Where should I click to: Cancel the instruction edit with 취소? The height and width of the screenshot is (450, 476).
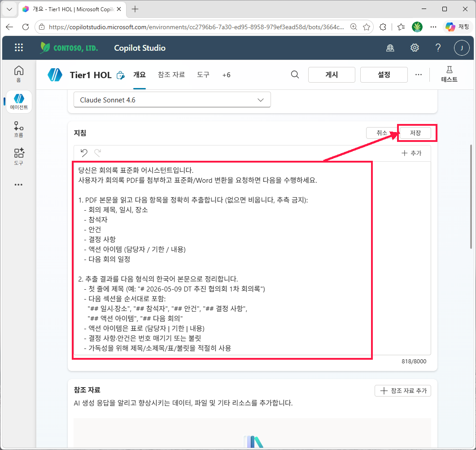coord(382,133)
